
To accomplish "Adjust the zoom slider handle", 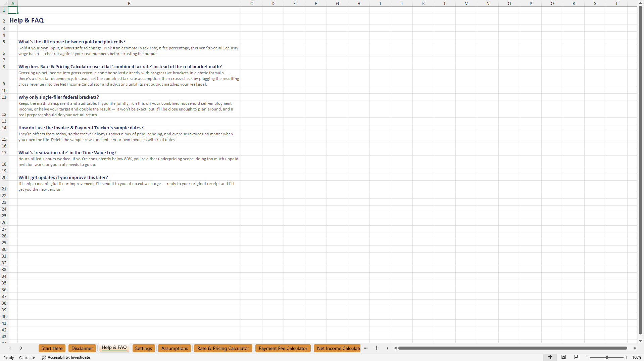I will click(x=607, y=357).
